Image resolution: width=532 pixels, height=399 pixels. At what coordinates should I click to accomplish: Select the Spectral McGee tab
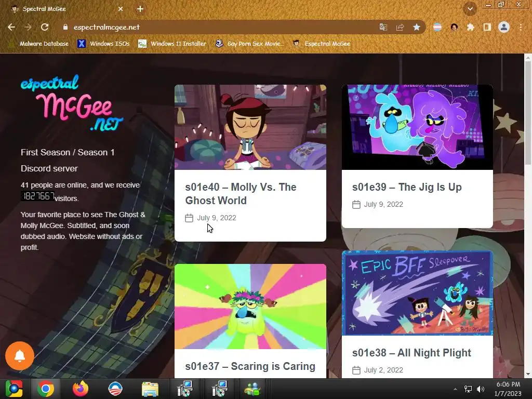[67, 9]
